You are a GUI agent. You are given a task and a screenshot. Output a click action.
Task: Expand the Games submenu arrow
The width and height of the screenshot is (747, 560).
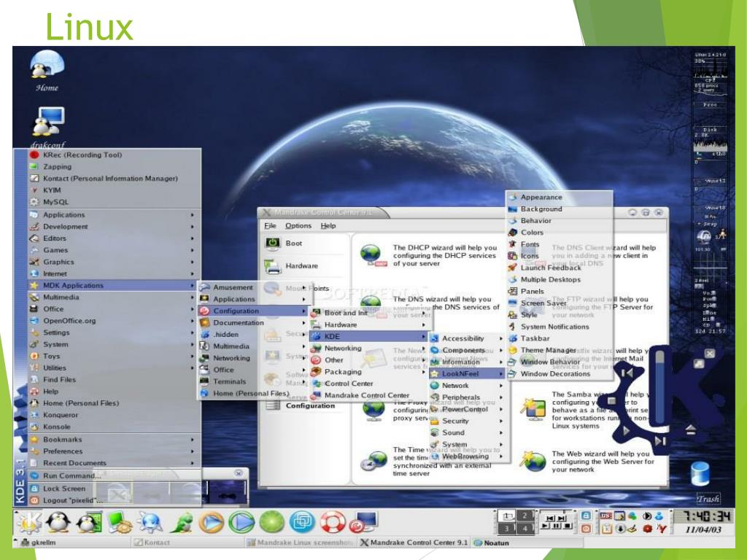point(193,250)
